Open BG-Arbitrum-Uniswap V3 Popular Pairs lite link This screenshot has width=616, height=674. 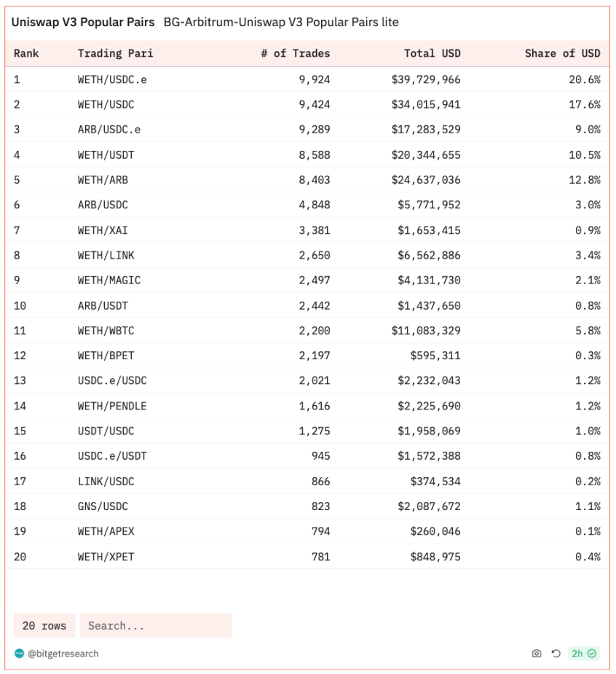[281, 22]
